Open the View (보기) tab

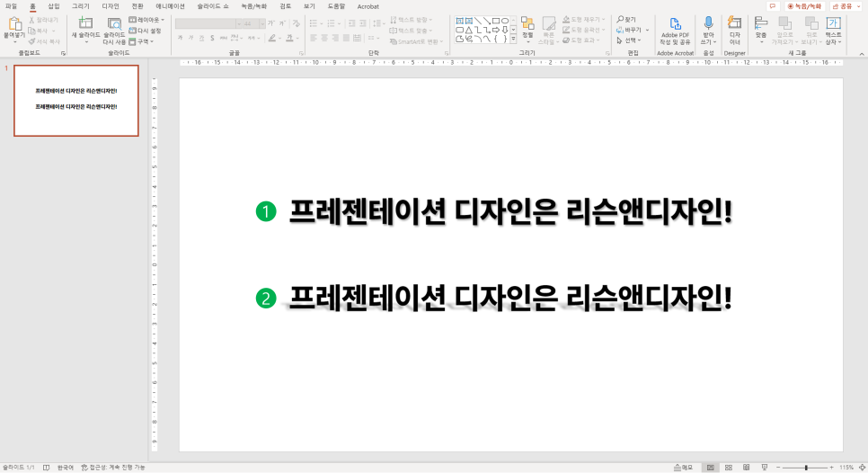click(x=309, y=6)
